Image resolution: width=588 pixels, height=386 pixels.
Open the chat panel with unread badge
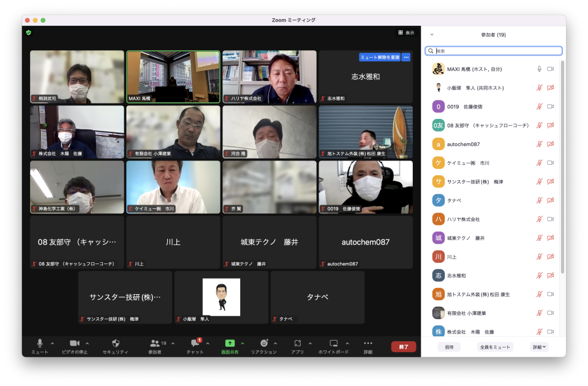[195, 343]
